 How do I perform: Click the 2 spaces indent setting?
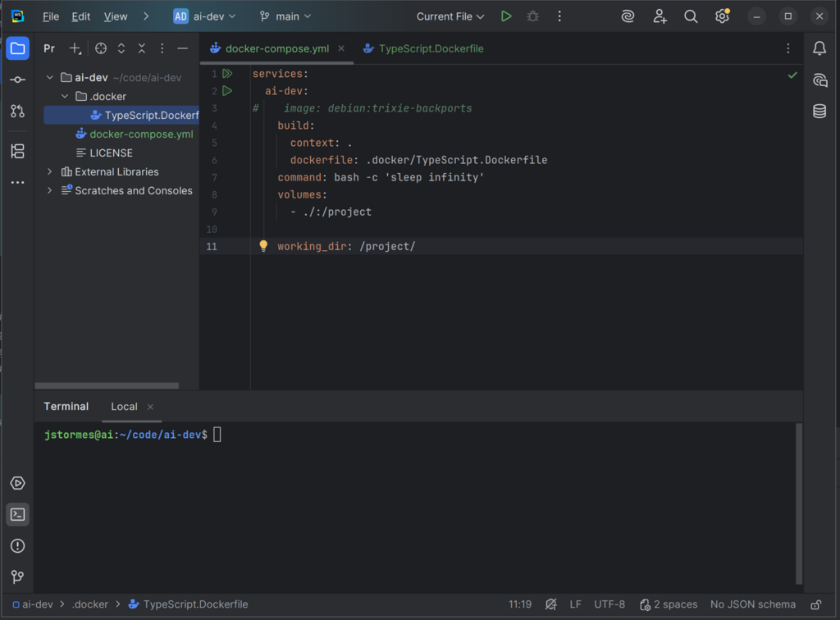[669, 604]
